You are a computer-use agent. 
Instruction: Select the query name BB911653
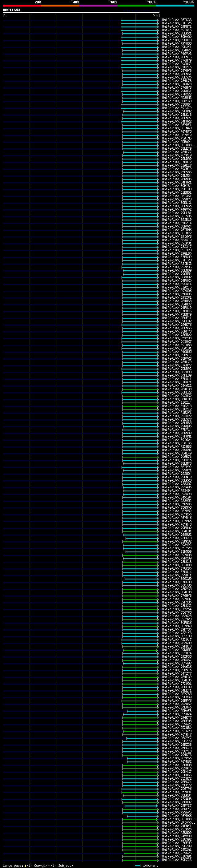click(11, 10)
